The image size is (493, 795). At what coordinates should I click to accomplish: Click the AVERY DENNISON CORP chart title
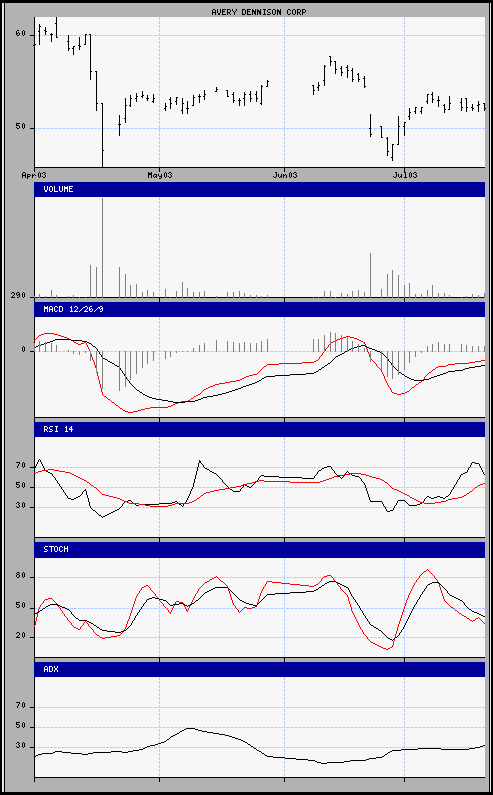pos(259,12)
